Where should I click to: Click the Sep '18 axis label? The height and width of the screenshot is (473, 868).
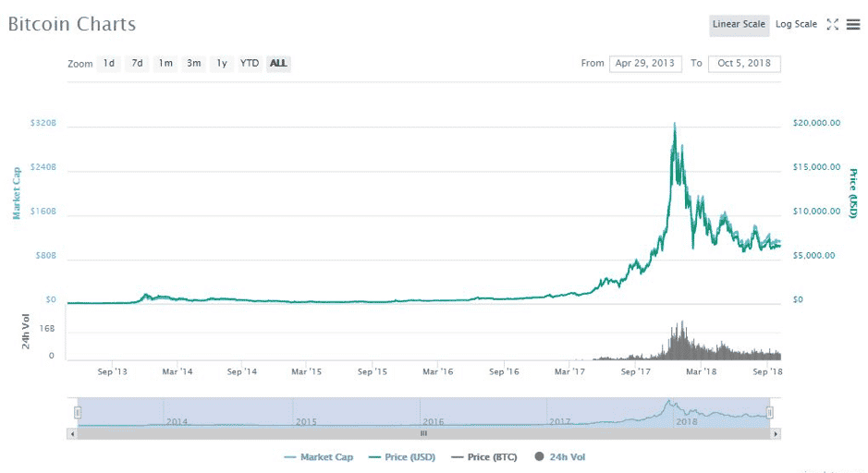[767, 371]
